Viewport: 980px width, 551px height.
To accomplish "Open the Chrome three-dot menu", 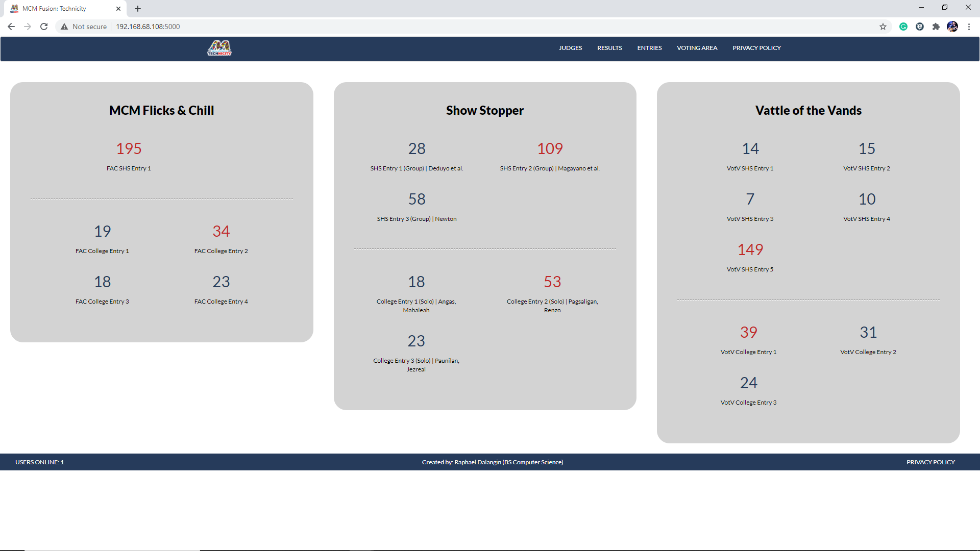I will click(x=969, y=27).
